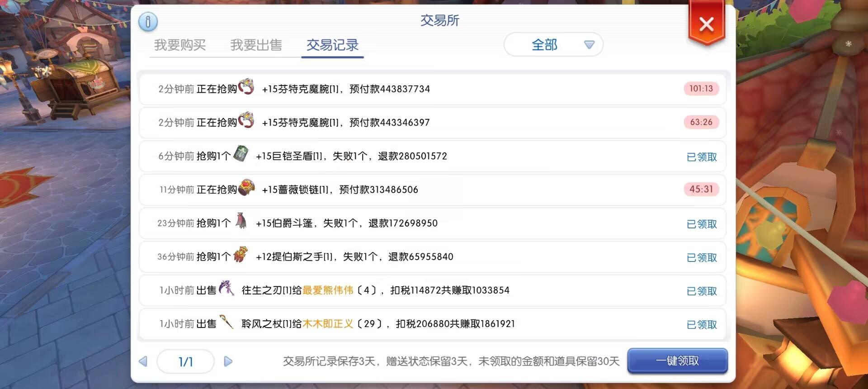
Task: Click the 往生之刃 weapon icon
Action: pyautogui.click(x=226, y=288)
